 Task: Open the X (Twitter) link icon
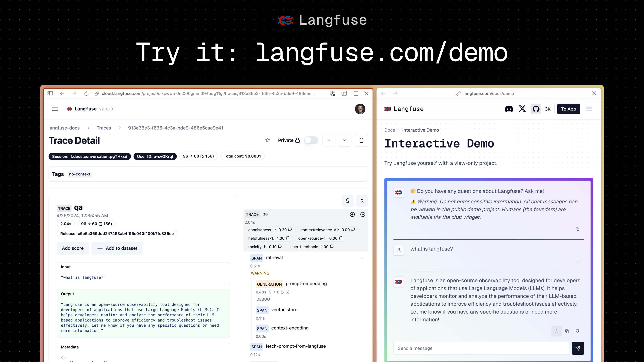[522, 109]
